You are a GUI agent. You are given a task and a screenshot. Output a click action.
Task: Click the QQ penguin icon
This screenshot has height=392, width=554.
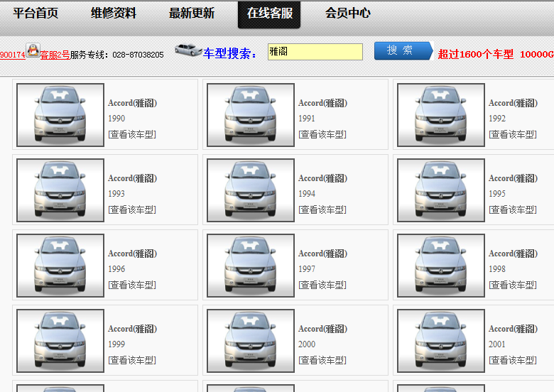[33, 50]
